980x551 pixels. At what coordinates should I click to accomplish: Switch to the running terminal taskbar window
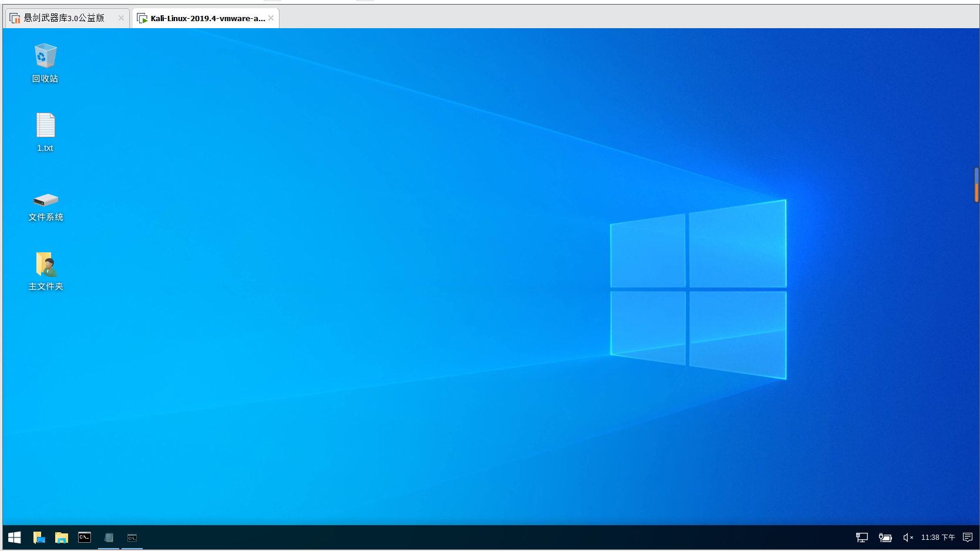pyautogui.click(x=132, y=538)
